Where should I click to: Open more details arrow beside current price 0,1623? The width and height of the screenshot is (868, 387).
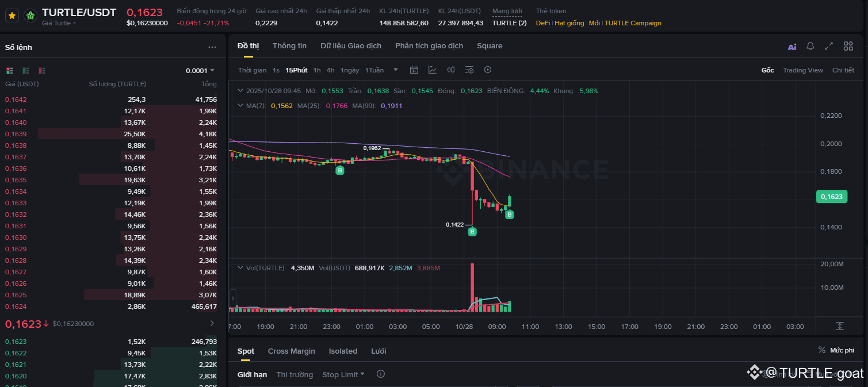(212, 324)
